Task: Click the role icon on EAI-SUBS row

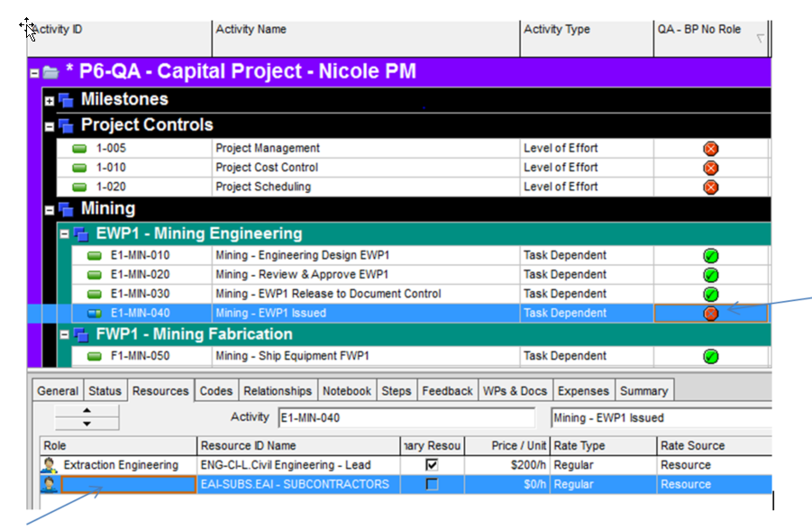Action: point(49,485)
